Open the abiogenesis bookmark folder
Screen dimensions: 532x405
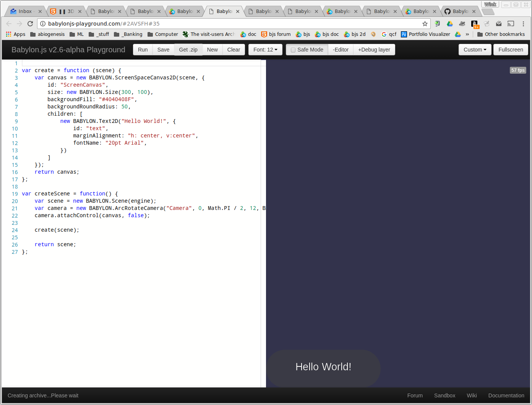click(x=47, y=34)
